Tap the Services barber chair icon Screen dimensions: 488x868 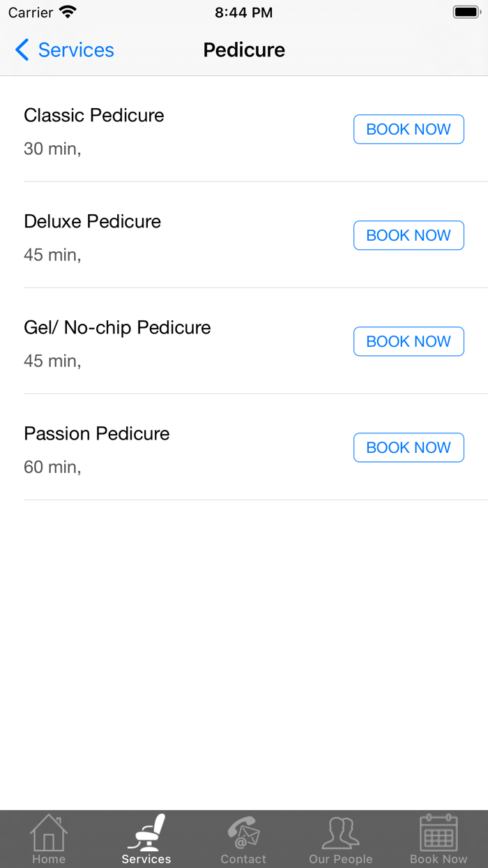coord(146,832)
